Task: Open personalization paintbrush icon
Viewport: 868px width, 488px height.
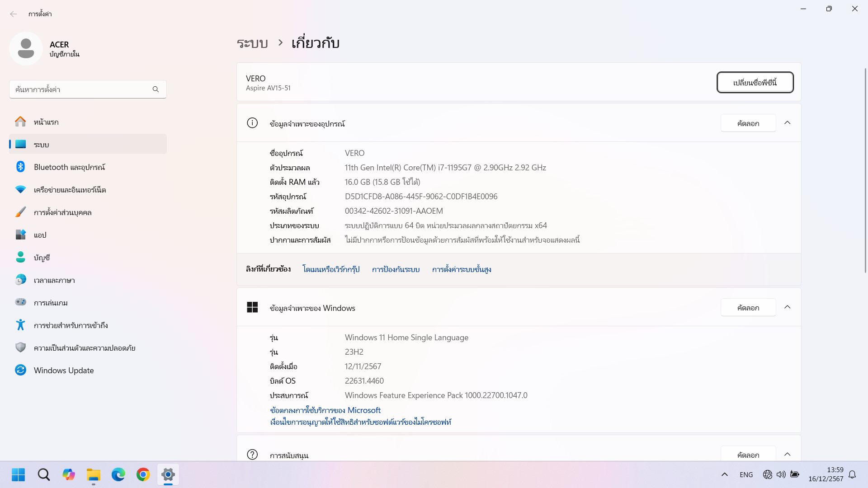Action: pyautogui.click(x=20, y=212)
